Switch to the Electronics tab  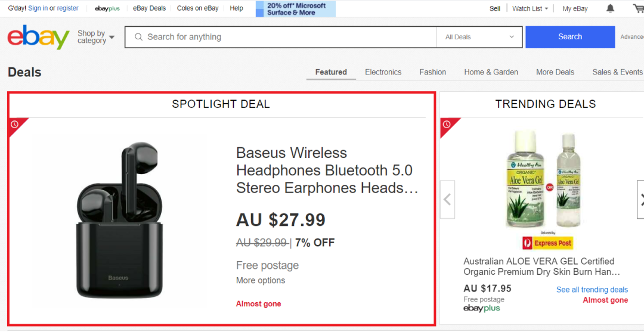383,72
